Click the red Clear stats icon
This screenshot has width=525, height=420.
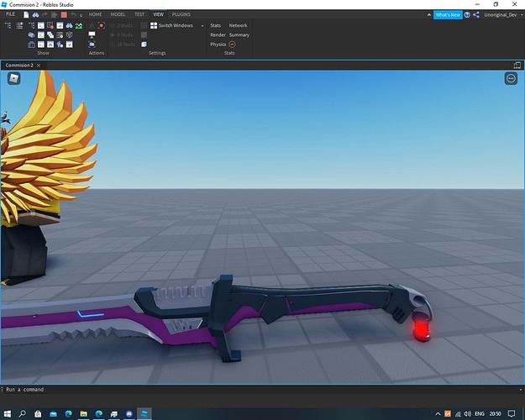(x=233, y=44)
